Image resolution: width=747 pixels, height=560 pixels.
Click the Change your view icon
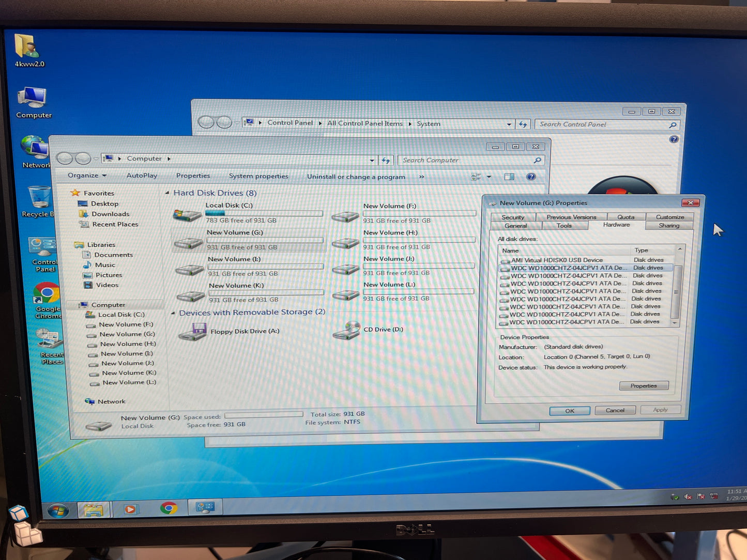point(476,177)
